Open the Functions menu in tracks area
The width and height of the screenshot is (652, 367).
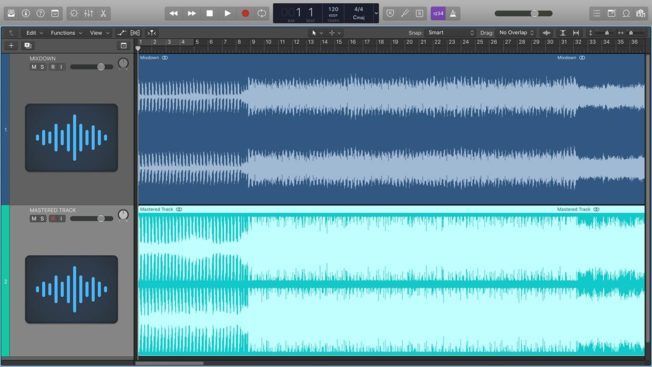click(66, 33)
